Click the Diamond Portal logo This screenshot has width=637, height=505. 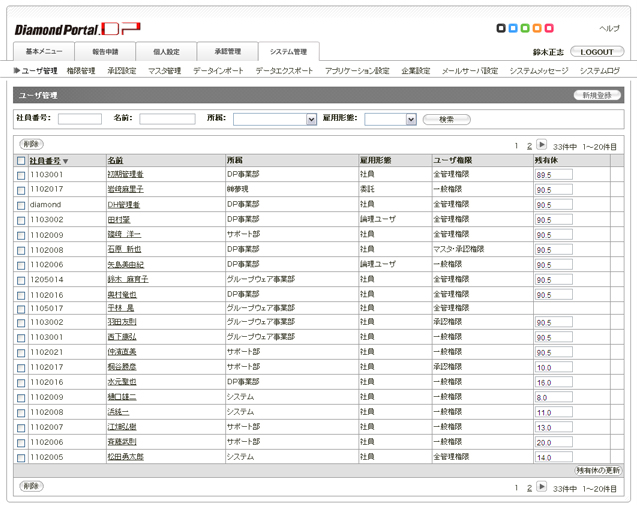coord(78,29)
